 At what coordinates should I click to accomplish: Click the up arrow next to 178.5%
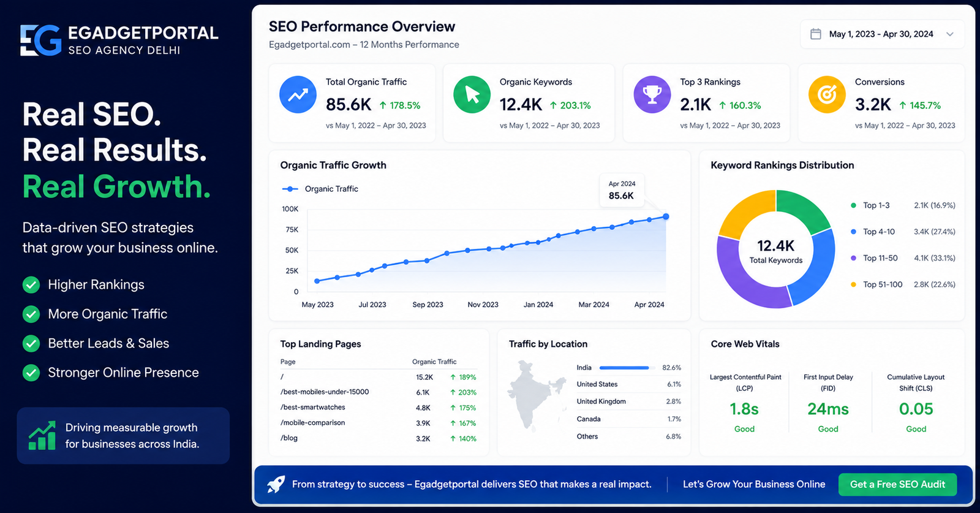pos(383,105)
